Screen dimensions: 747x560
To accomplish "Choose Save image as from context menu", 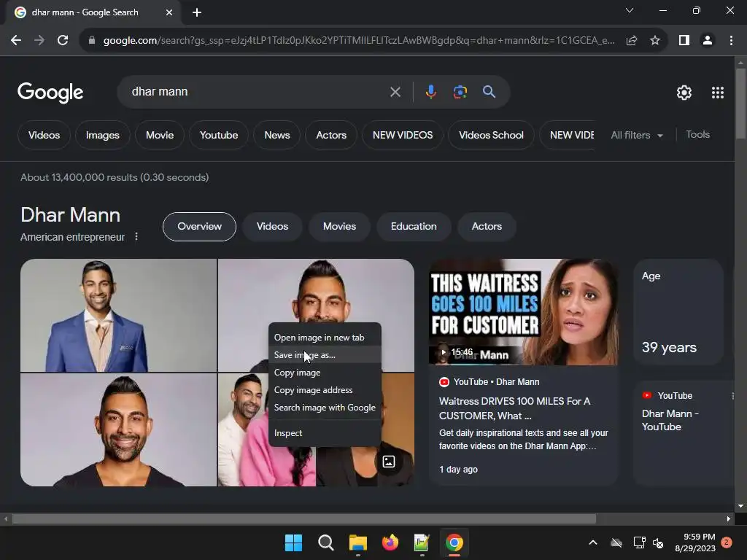I will coord(325,355).
